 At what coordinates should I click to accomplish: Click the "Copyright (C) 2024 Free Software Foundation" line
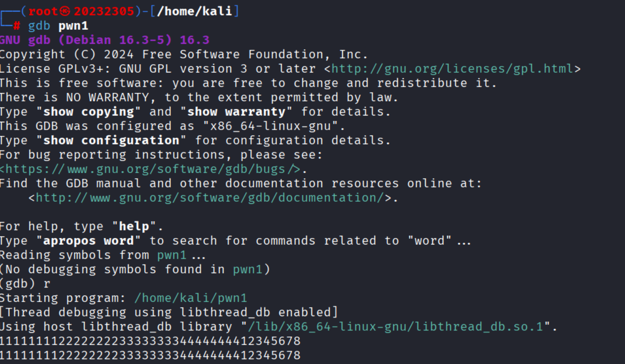pos(184,55)
